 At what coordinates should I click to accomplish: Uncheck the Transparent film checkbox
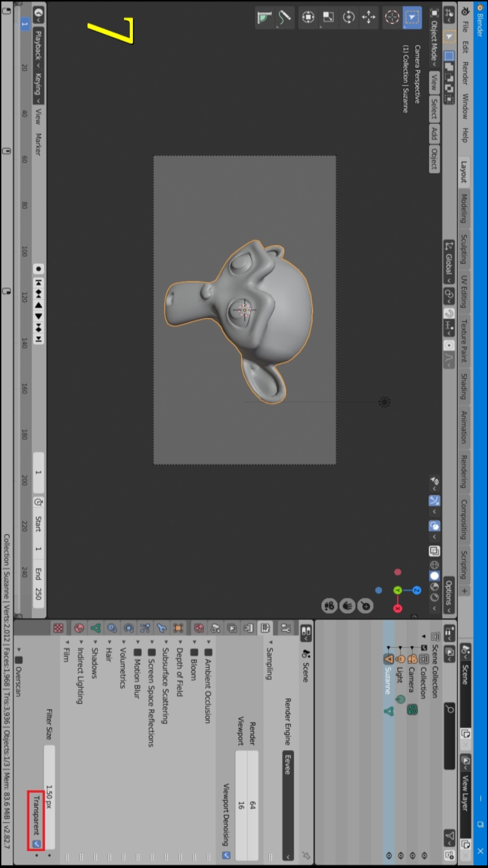[37, 844]
